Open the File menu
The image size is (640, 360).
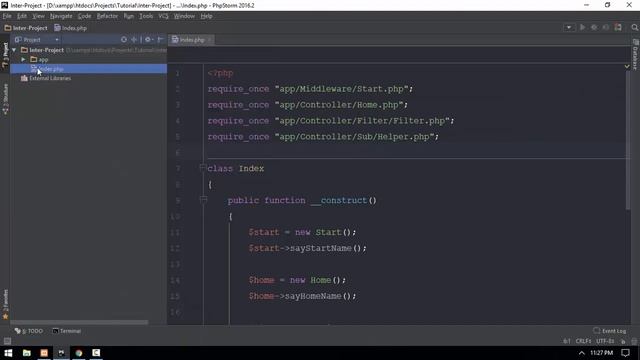[x=7, y=16]
